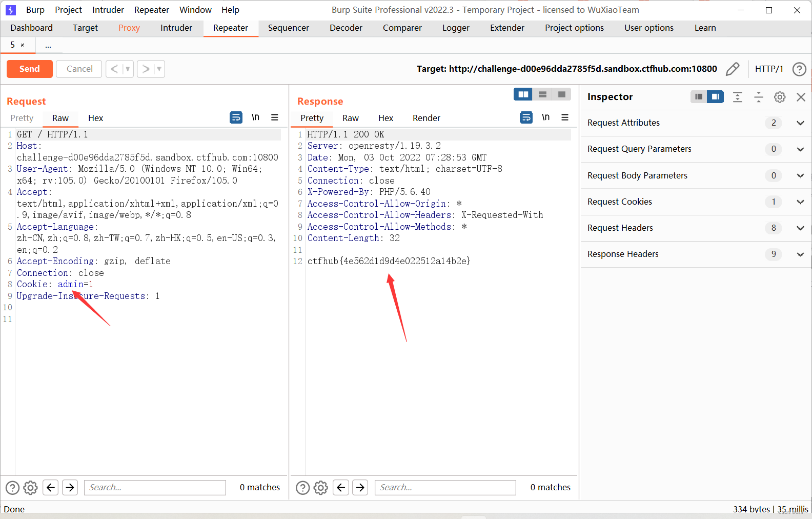Show Request in Hex view
Image resolution: width=812 pixels, height=519 pixels.
click(x=95, y=118)
